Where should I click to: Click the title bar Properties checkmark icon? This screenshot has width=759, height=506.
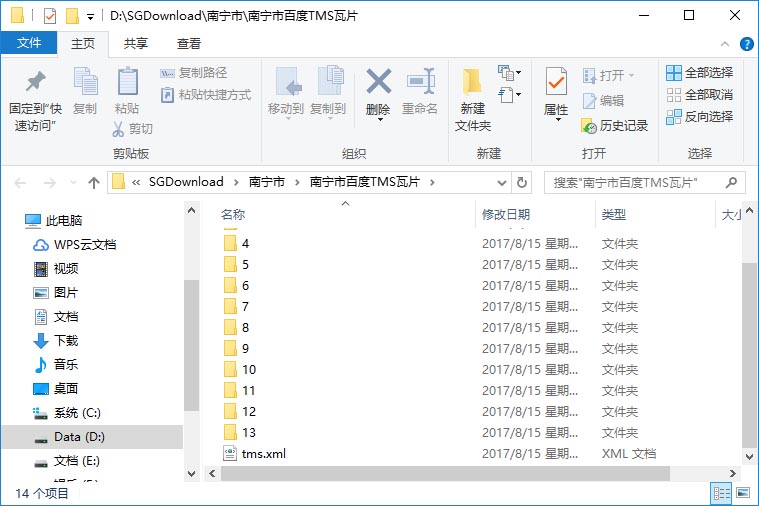point(49,16)
